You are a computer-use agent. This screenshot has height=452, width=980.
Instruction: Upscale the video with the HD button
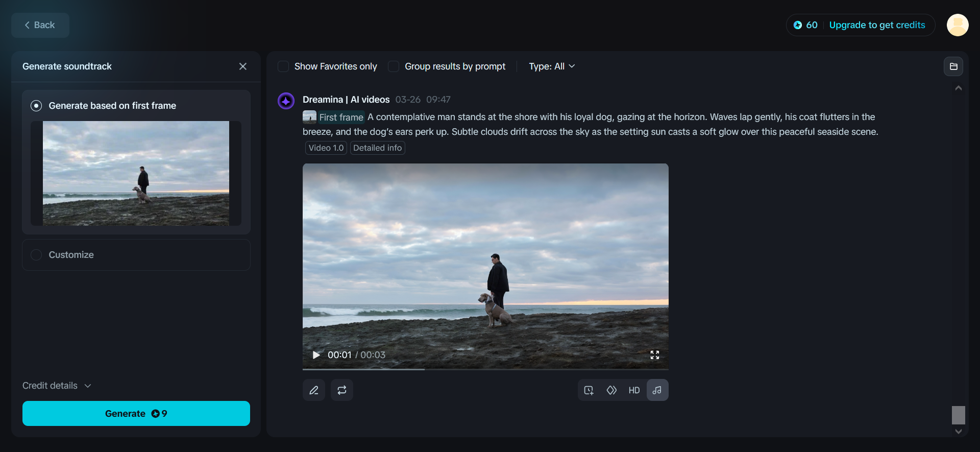point(634,390)
